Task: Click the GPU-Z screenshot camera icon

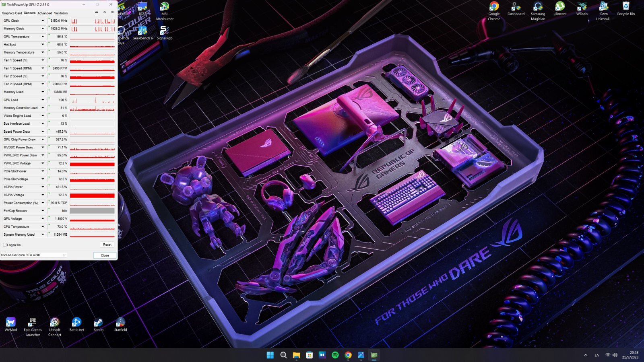Action: 97,12
